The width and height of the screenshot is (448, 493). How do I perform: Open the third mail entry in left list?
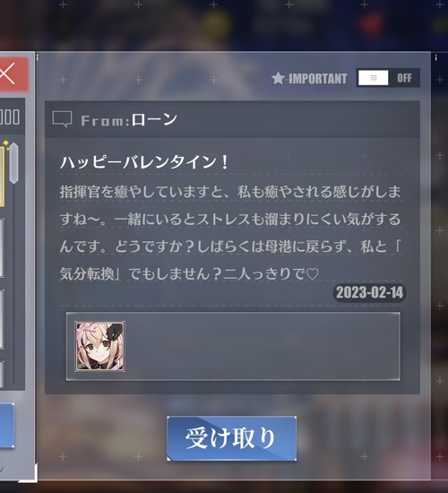pos(2,319)
